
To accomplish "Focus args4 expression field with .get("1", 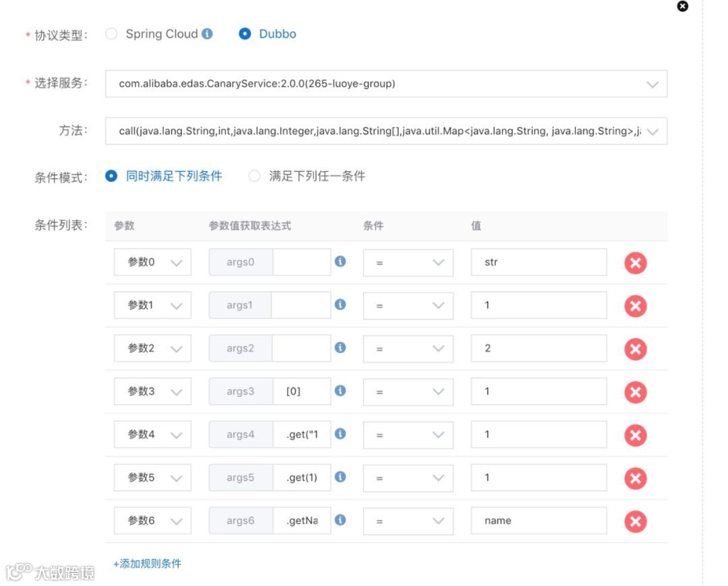I will point(302,435).
